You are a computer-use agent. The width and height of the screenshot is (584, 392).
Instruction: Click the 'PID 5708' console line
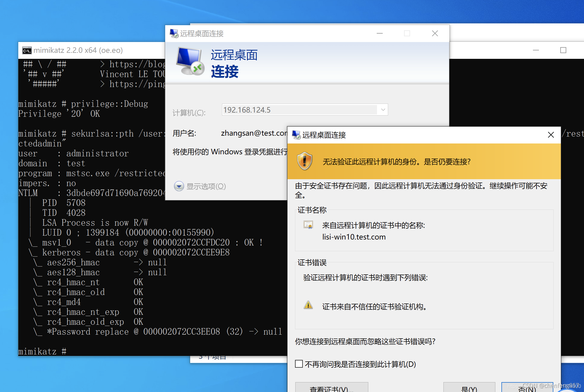pyautogui.click(x=64, y=203)
